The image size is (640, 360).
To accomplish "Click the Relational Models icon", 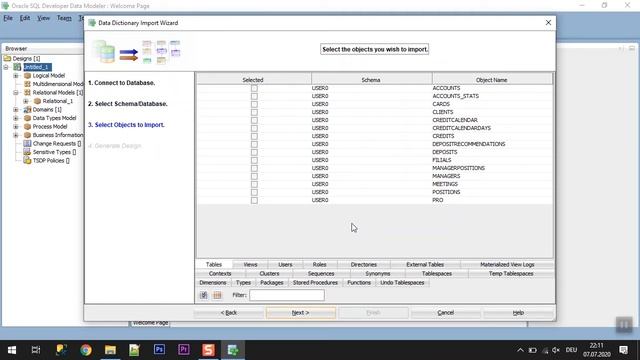I will (27, 93).
